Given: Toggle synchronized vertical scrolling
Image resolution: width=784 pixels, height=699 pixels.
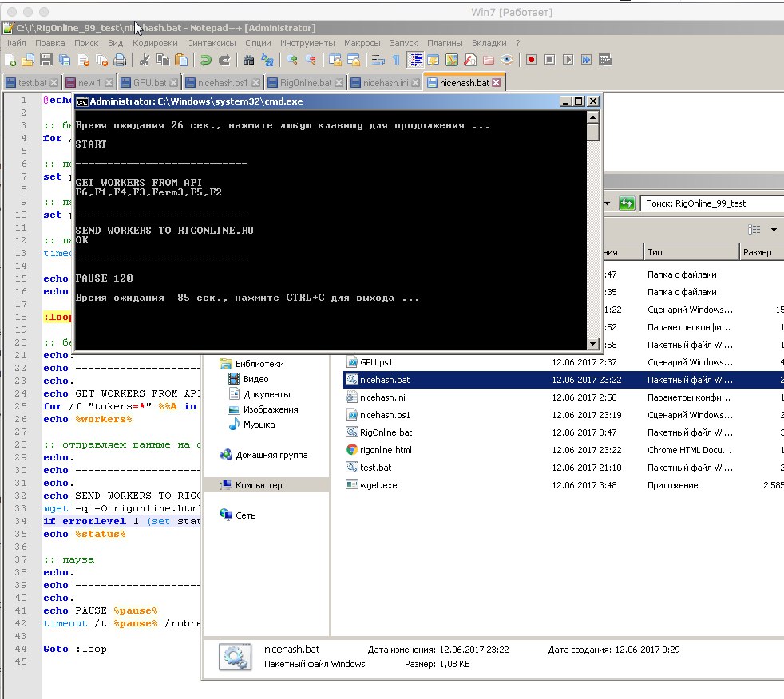Looking at the screenshot, I should pyautogui.click(x=335, y=60).
